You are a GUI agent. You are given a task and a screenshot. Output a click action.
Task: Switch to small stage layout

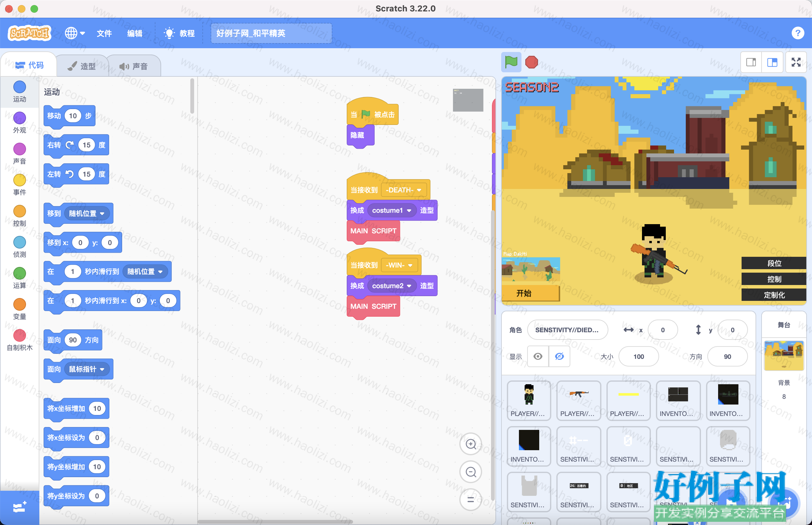pos(751,62)
